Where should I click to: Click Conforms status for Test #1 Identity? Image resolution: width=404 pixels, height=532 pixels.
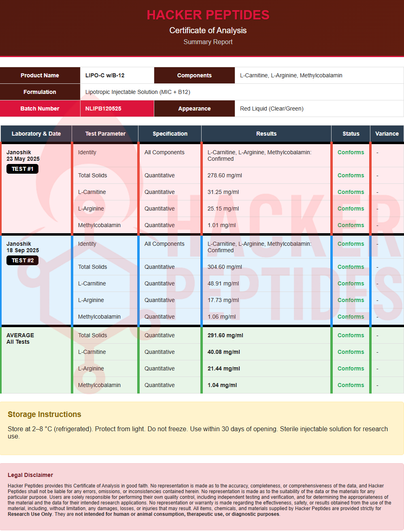351,152
